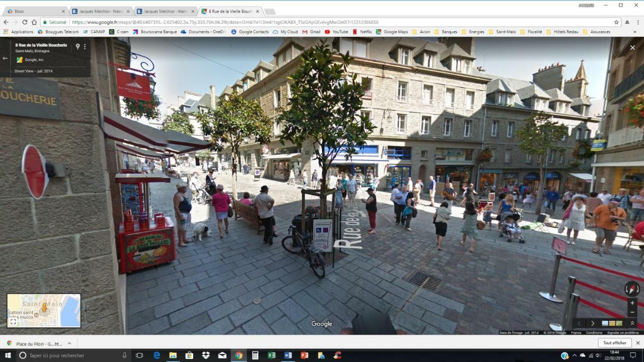Open Assurances bookmarks folder
644x362 pixels.
pos(597,32)
